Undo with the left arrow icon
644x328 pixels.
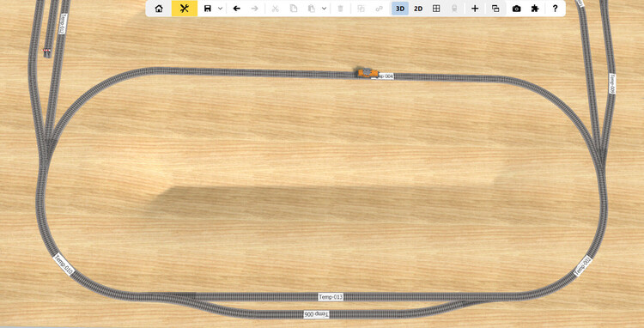[x=237, y=9]
